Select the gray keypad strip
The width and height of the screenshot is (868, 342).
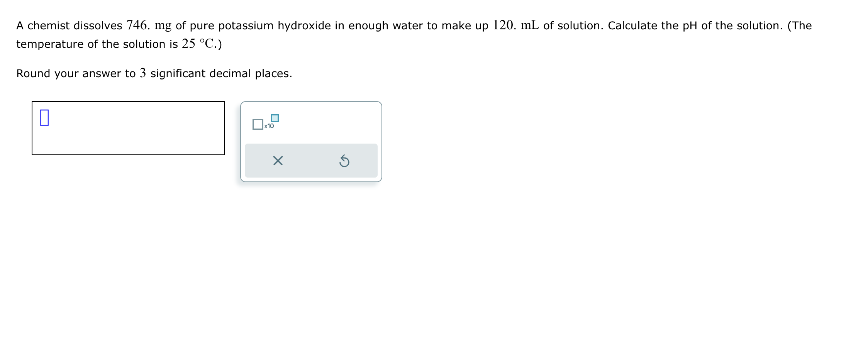point(311,161)
